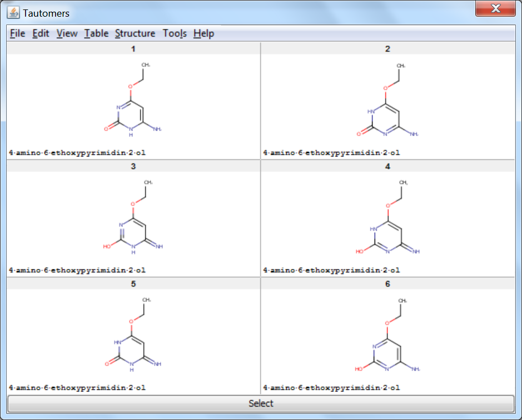Viewport: 522px width, 420px height.
Task: Open the Table menu
Action: (96, 33)
